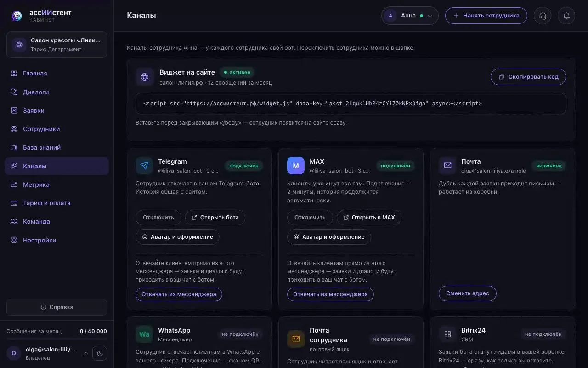This screenshot has width=588, height=368.
Task: Click the включена badge on Почта card
Action: [x=549, y=166]
